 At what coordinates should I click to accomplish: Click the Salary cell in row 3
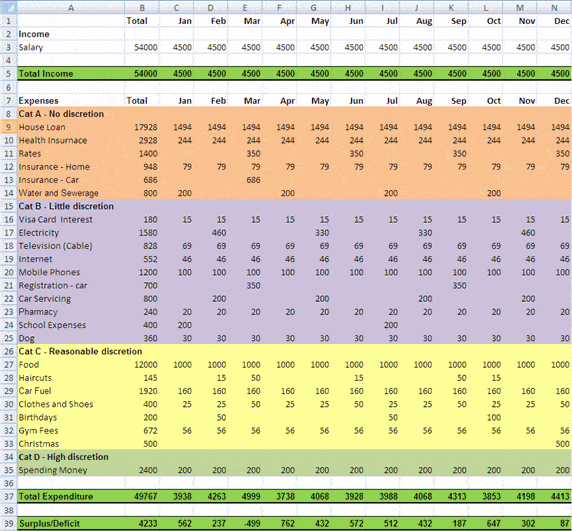(x=71, y=47)
